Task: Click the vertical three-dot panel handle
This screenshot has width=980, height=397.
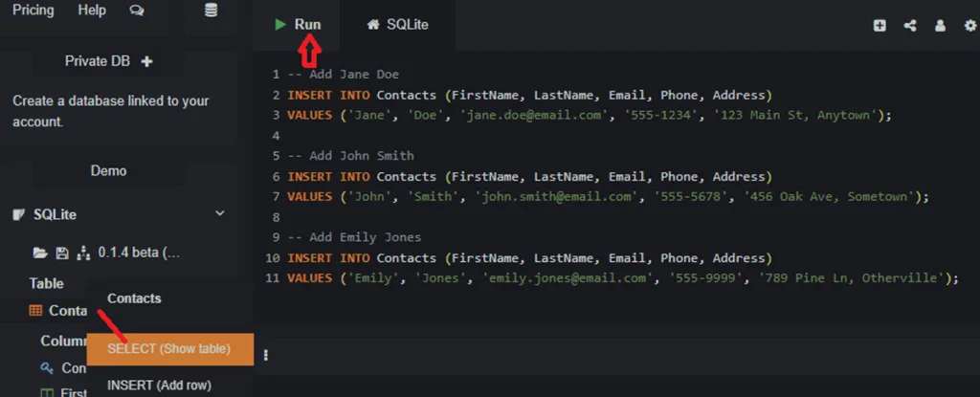Action: pyautogui.click(x=266, y=355)
